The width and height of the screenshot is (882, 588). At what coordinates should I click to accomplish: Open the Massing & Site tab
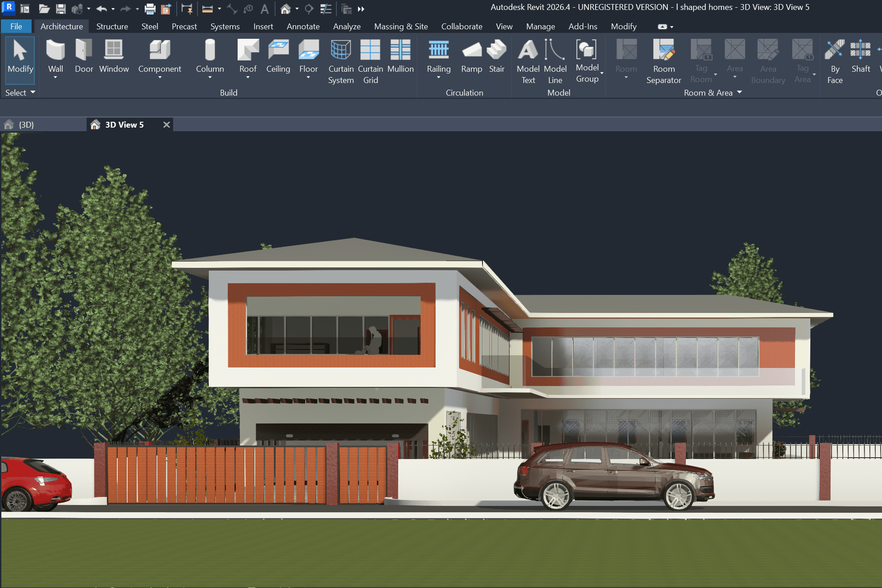(x=400, y=27)
